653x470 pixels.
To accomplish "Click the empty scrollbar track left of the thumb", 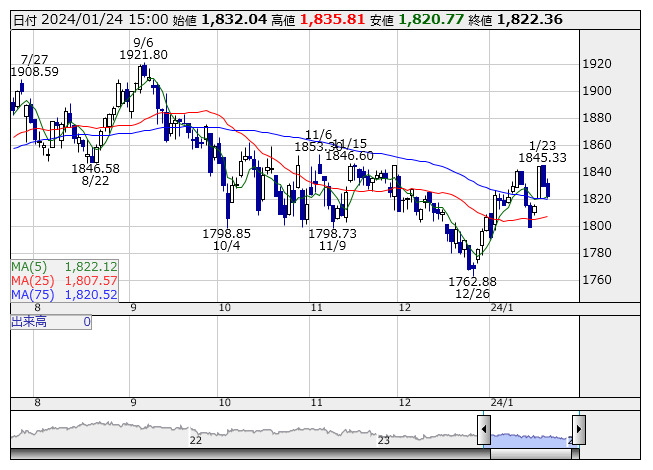I will coord(250,454).
